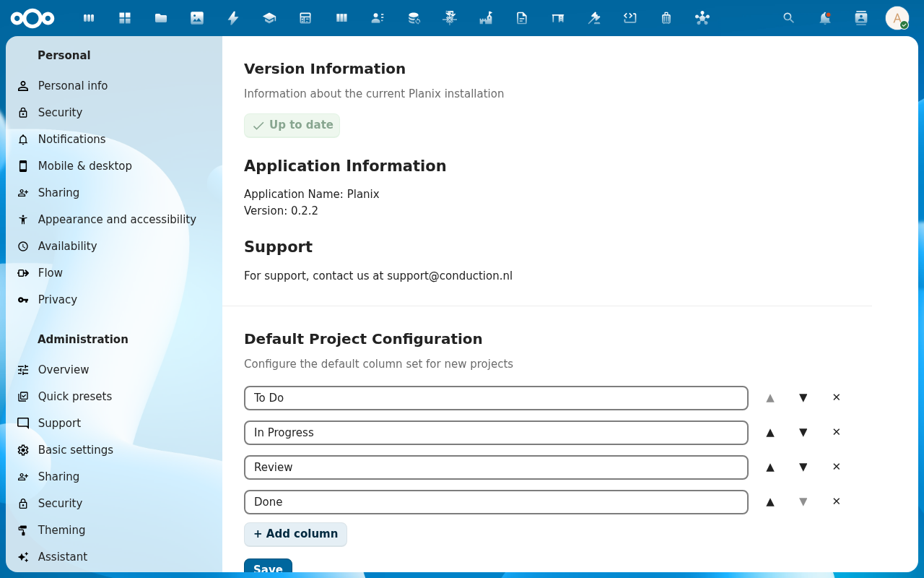Open Flow settings
This screenshot has height=578, width=924.
click(x=114, y=273)
